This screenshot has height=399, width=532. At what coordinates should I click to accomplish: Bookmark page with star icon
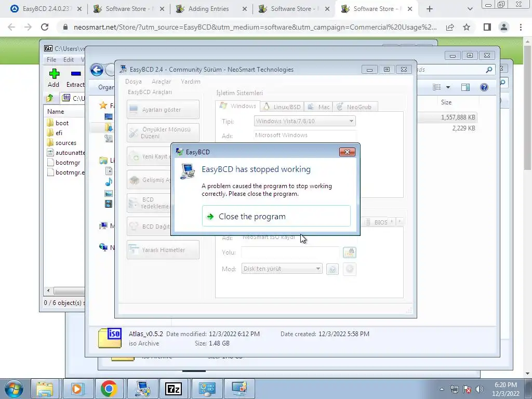point(467,27)
